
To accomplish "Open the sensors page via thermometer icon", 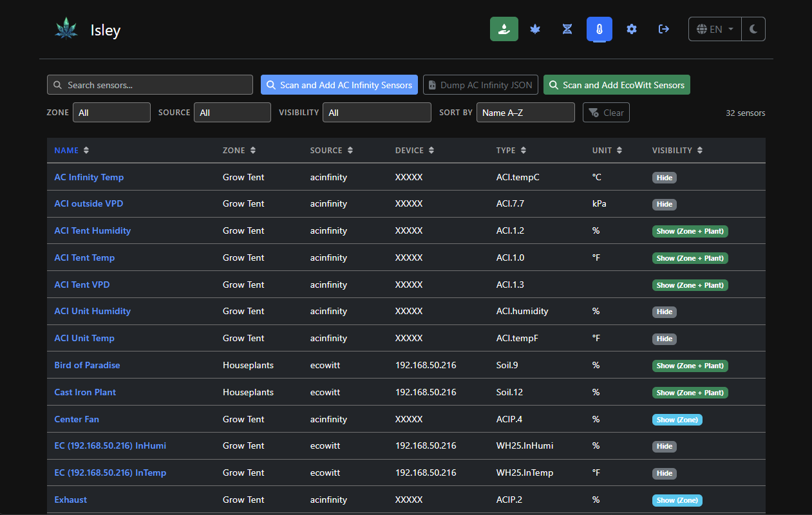I will (600, 29).
